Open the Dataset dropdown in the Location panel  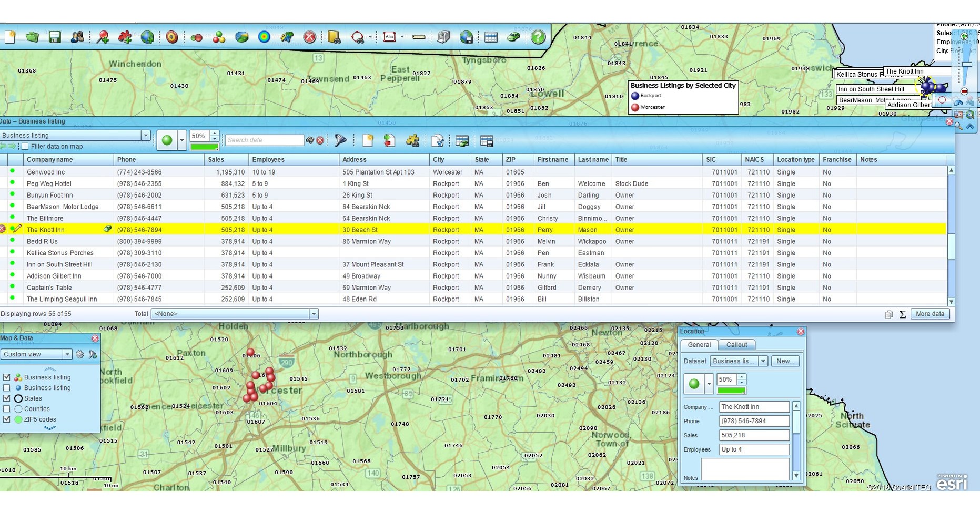763,361
